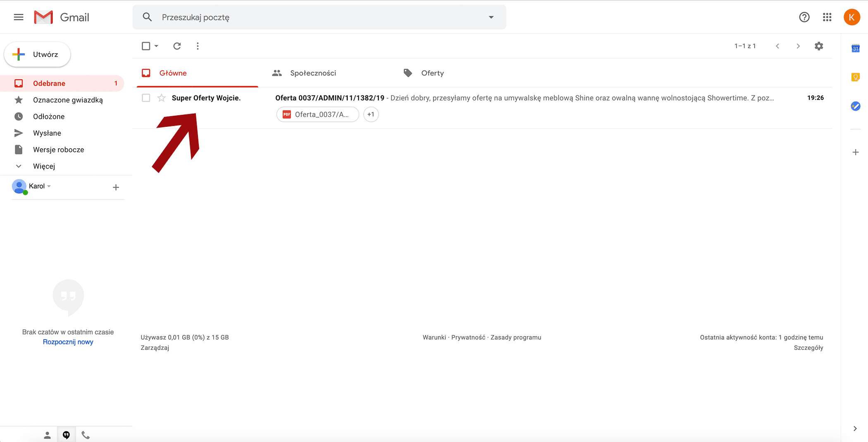Click the Szczegóły account activity link
This screenshot has width=868, height=442.
pos(808,348)
